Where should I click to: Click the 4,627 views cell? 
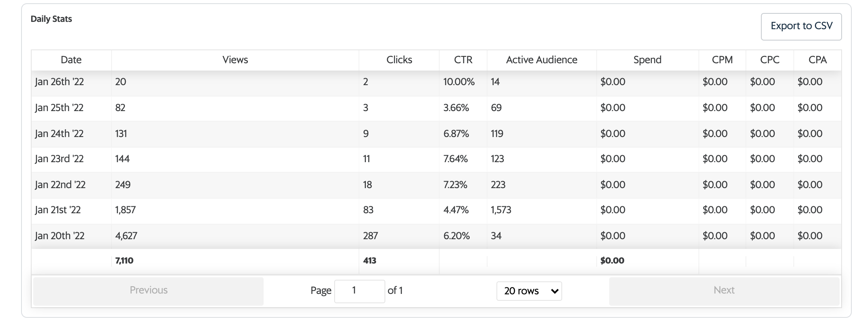pyautogui.click(x=126, y=236)
